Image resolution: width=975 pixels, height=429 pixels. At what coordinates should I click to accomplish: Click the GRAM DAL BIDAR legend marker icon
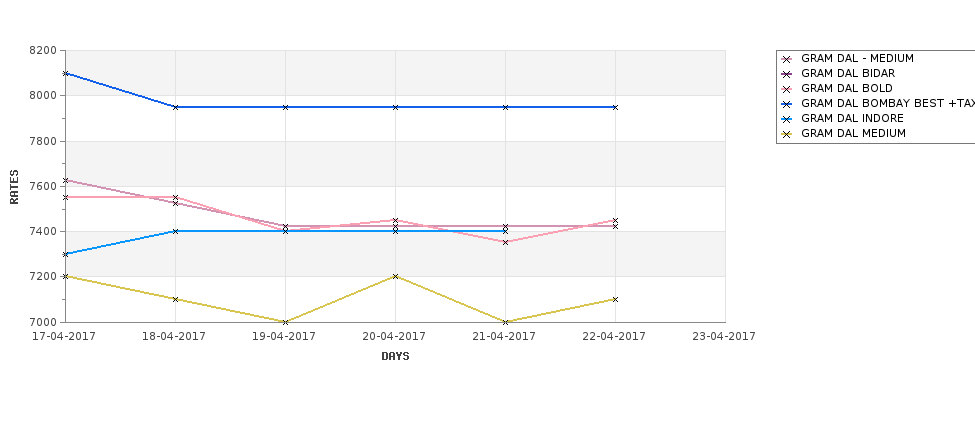[x=787, y=74]
